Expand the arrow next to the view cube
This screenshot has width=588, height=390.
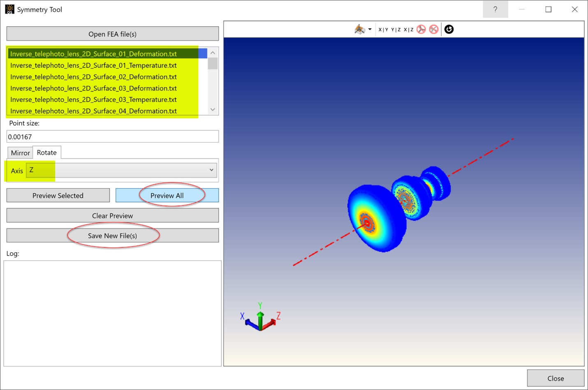370,29
